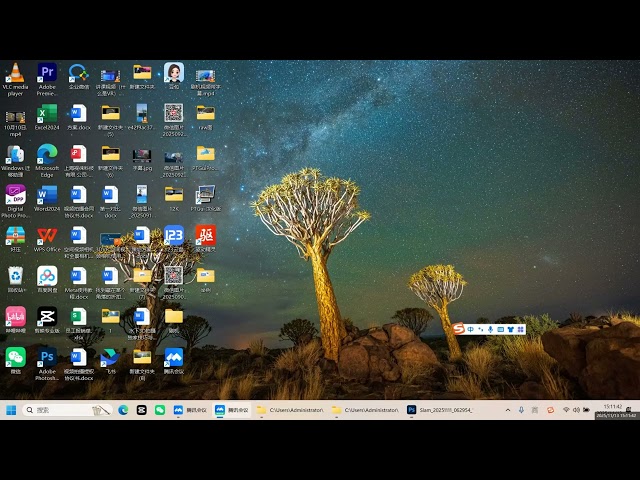Open the Adobe Premiere desktop shortcut
This screenshot has width=640, height=480.
[x=47, y=80]
